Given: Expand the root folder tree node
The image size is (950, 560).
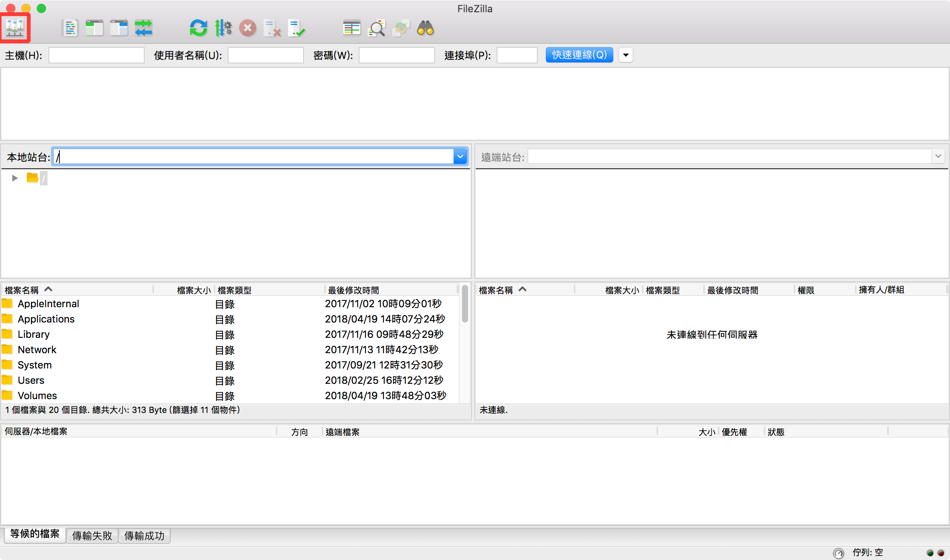Looking at the screenshot, I should pos(15,178).
